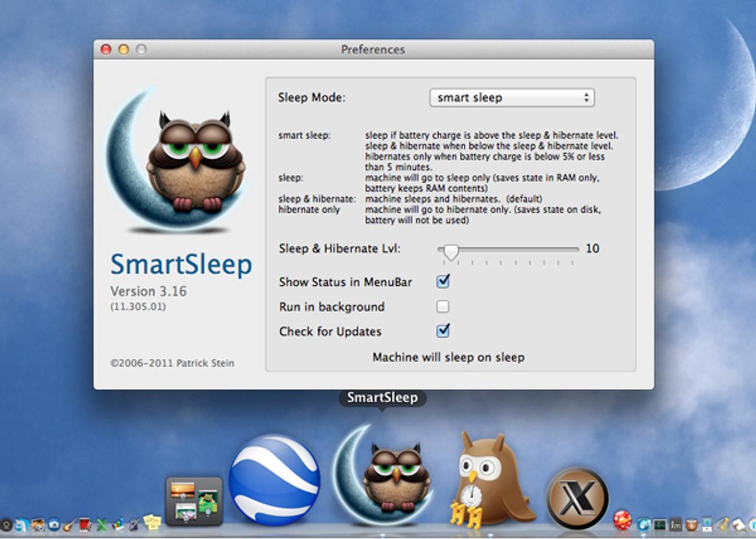Open the blue camera icon in Dock
Screen dimensions: 756x539
click(x=54, y=524)
